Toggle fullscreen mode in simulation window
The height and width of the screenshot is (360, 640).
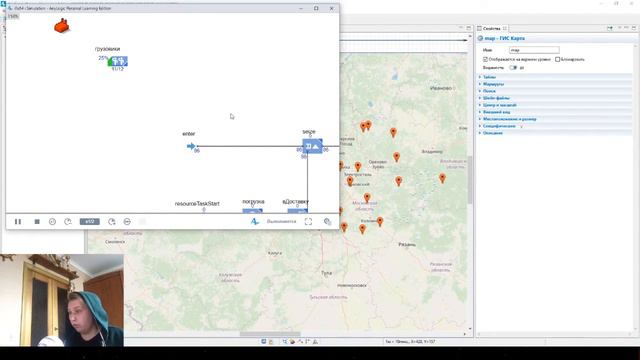(308, 221)
